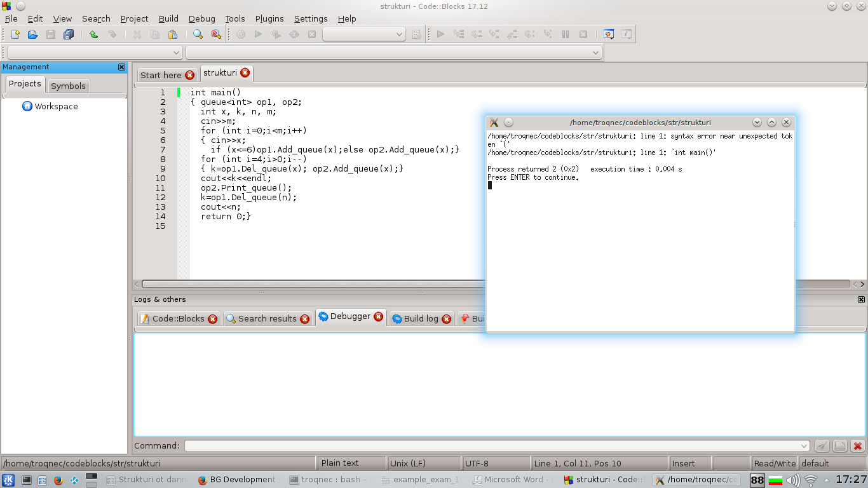The width and height of the screenshot is (868, 488).
Task: Click the volume icon in system tray
Action: pyautogui.click(x=793, y=480)
